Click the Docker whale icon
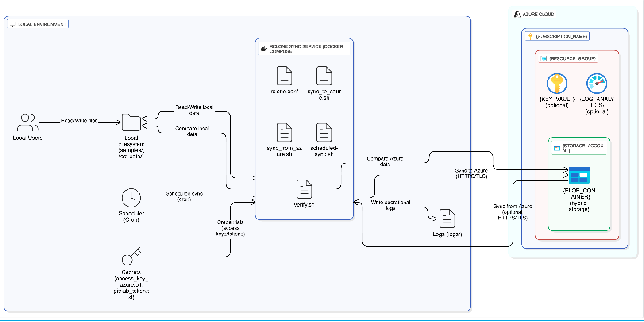The width and height of the screenshot is (644, 322). [264, 49]
